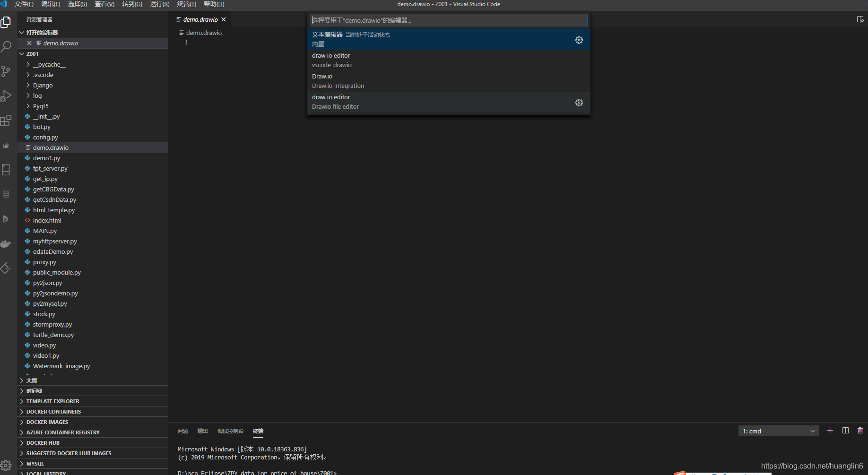Open index.html in the explorer
This screenshot has width=868, height=475.
point(93,220)
